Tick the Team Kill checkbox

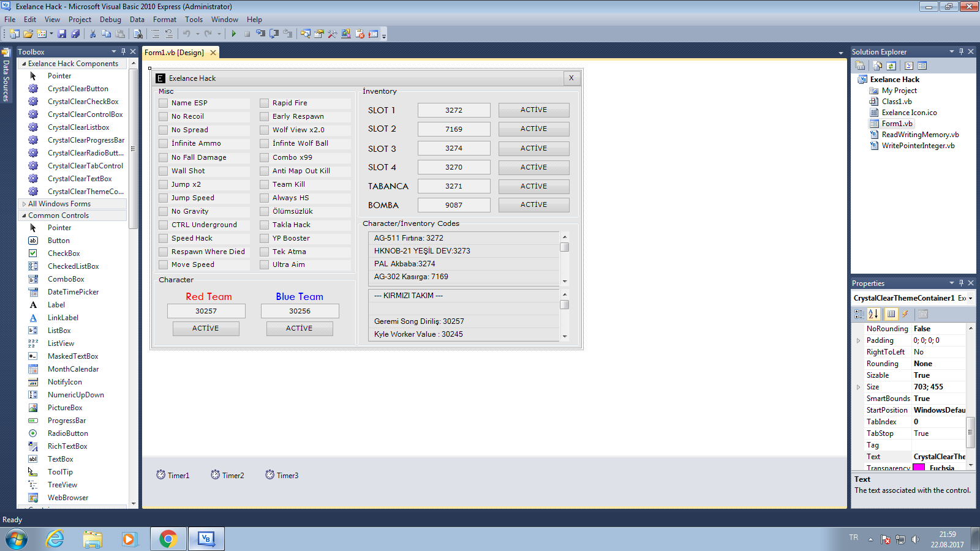click(264, 184)
